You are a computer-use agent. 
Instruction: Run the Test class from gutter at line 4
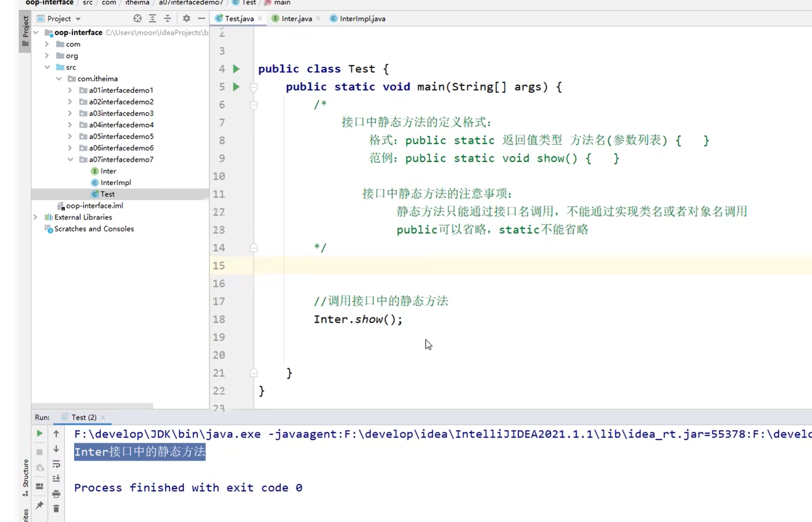click(x=236, y=69)
